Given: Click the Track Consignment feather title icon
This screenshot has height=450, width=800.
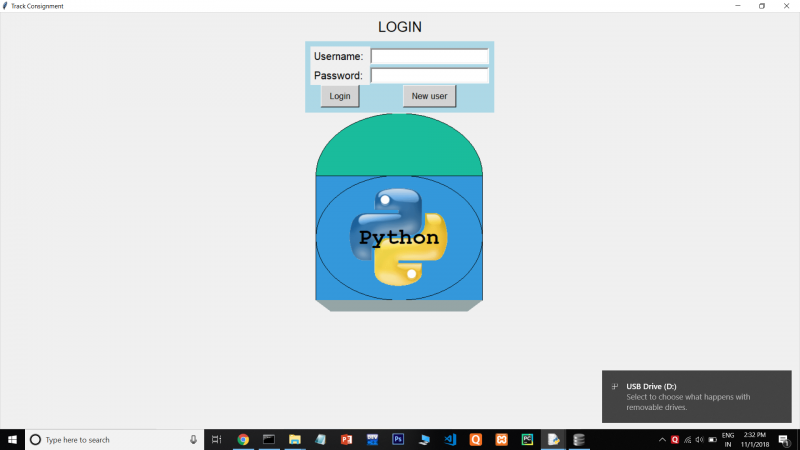Looking at the screenshot, I should (5, 6).
